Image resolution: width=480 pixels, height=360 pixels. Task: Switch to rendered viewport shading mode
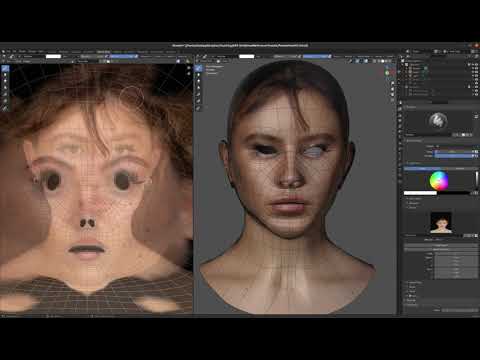pos(390,61)
